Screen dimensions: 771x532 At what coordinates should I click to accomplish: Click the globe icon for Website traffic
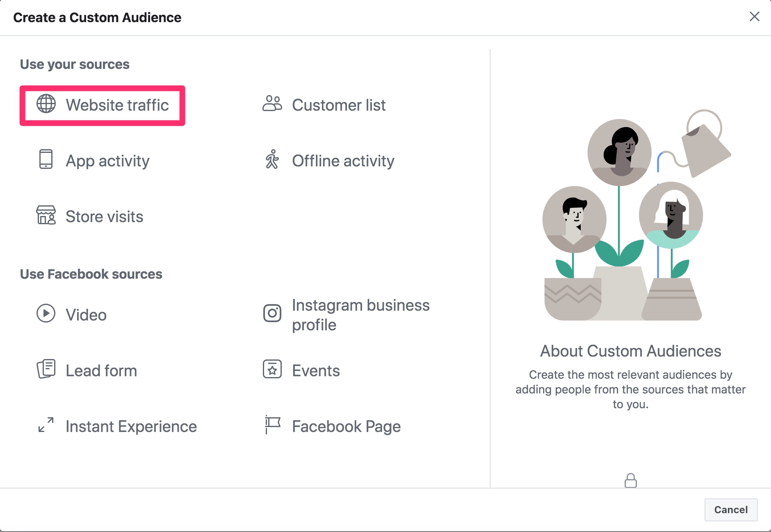click(46, 104)
